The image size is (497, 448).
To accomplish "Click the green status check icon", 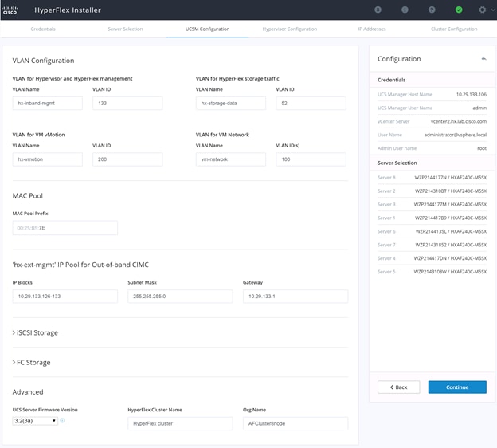I will coord(459,10).
